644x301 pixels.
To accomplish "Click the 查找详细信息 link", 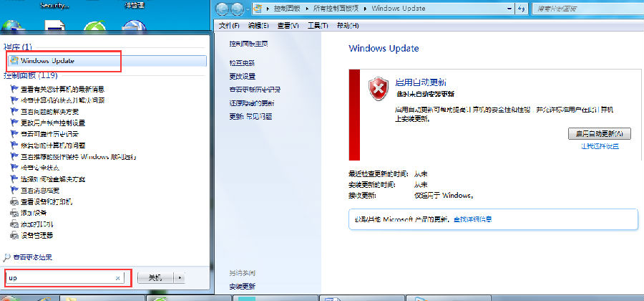I will (x=473, y=219).
